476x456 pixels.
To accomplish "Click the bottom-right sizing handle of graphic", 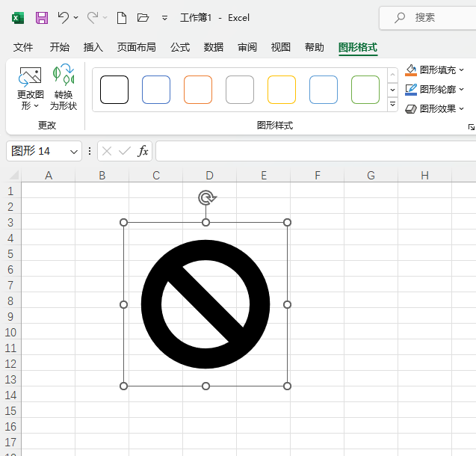I will click(287, 386).
